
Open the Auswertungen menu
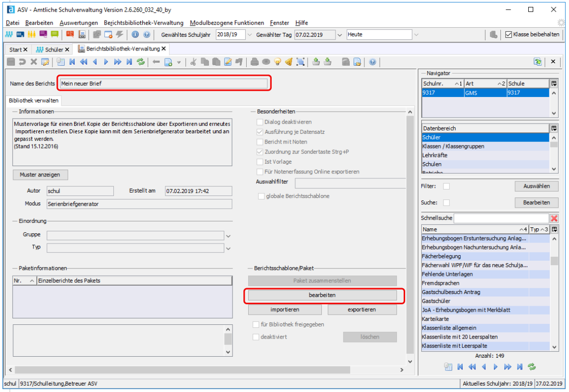(x=79, y=23)
